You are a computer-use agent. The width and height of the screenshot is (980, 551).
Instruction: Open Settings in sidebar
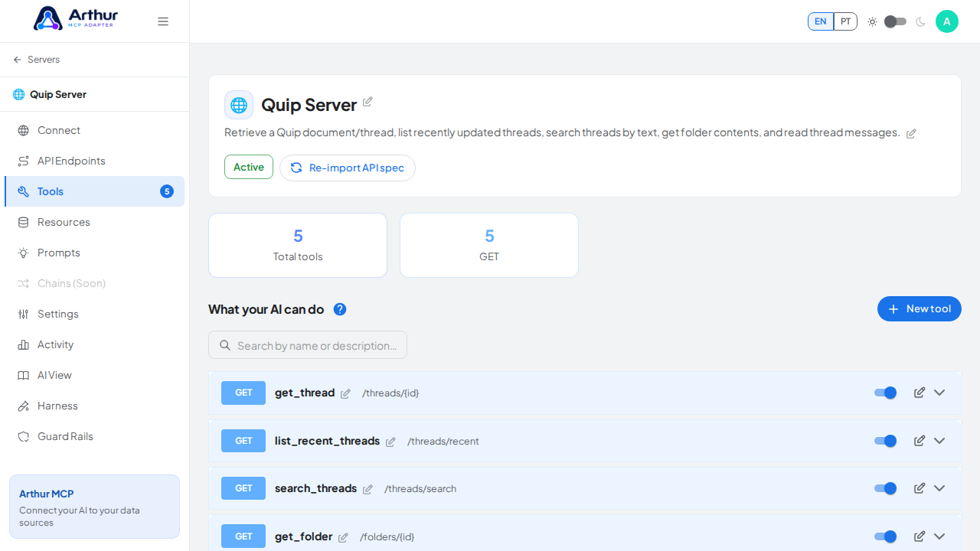(x=94, y=314)
